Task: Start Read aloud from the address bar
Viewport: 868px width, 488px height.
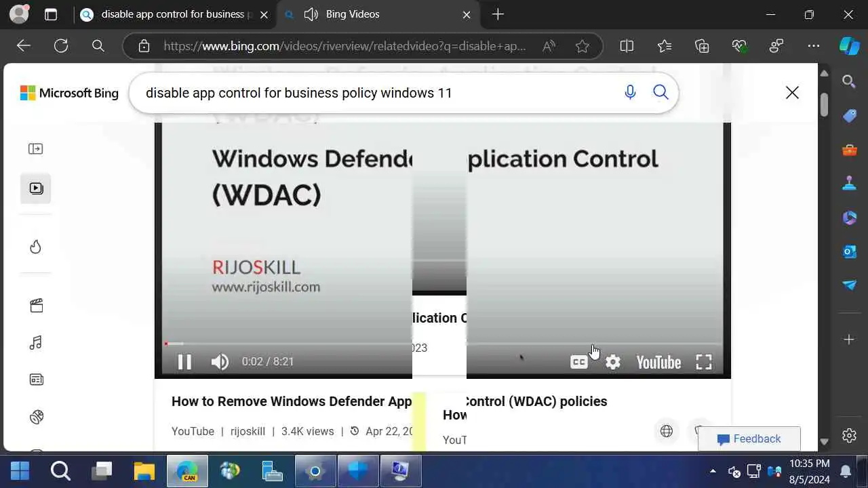Action: pyautogui.click(x=549, y=46)
